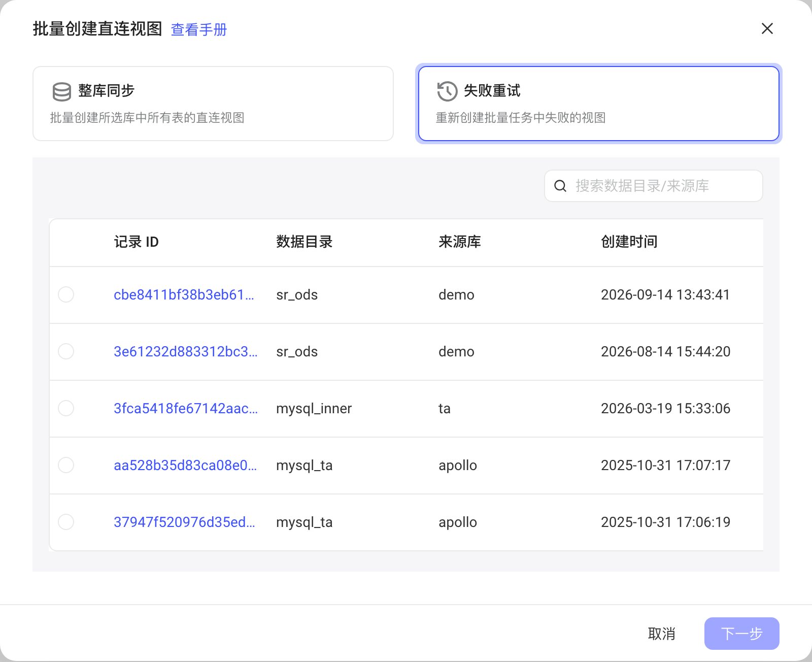Open record ID 3fca5418fe67142aac...
This screenshot has width=812, height=662.
pyautogui.click(x=186, y=408)
